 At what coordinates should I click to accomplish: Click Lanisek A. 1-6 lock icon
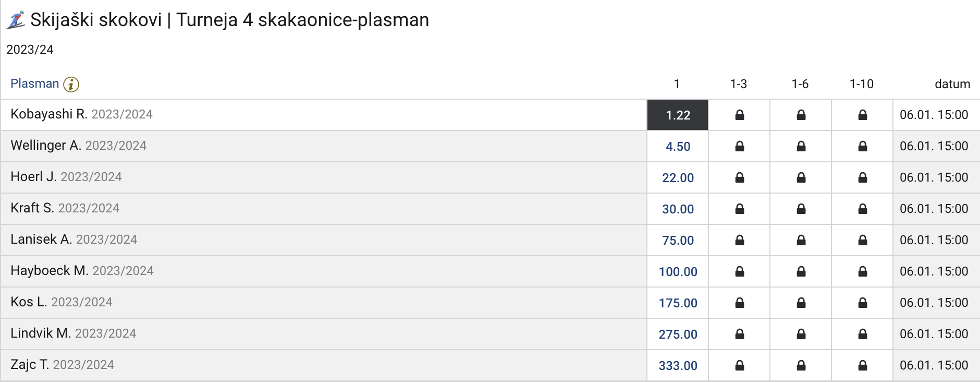pos(801,240)
